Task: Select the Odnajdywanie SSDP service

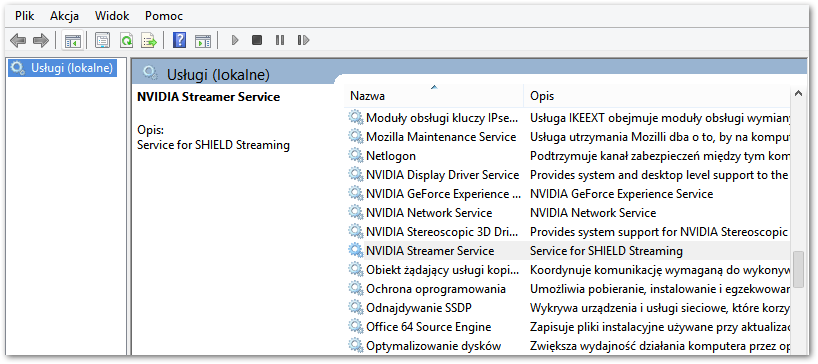Action: click(x=419, y=308)
